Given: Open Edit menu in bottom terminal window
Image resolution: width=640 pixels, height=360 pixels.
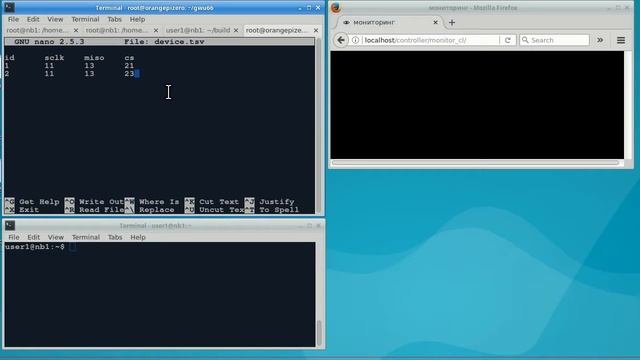Looking at the screenshot, I should point(33,237).
